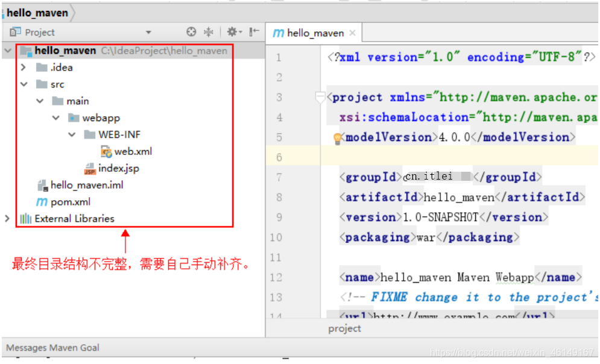Click line number 6 in the gutter
This screenshot has width=600, height=364.
pyautogui.click(x=279, y=157)
